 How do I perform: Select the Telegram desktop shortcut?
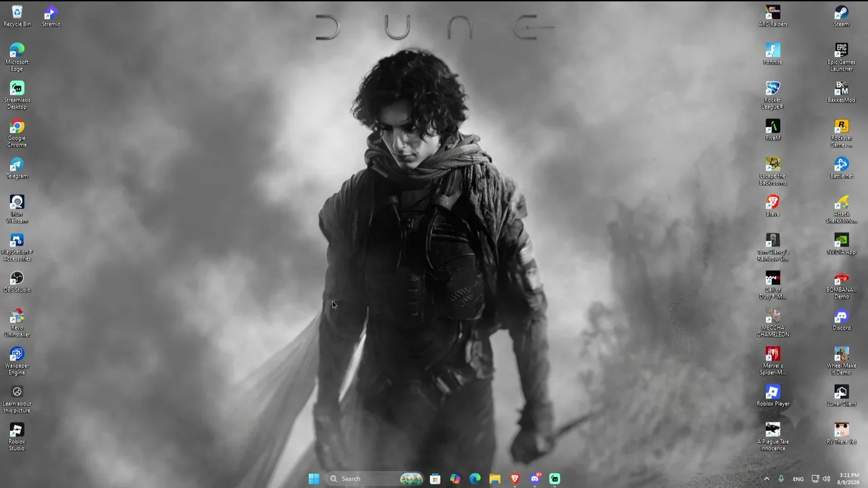17,168
